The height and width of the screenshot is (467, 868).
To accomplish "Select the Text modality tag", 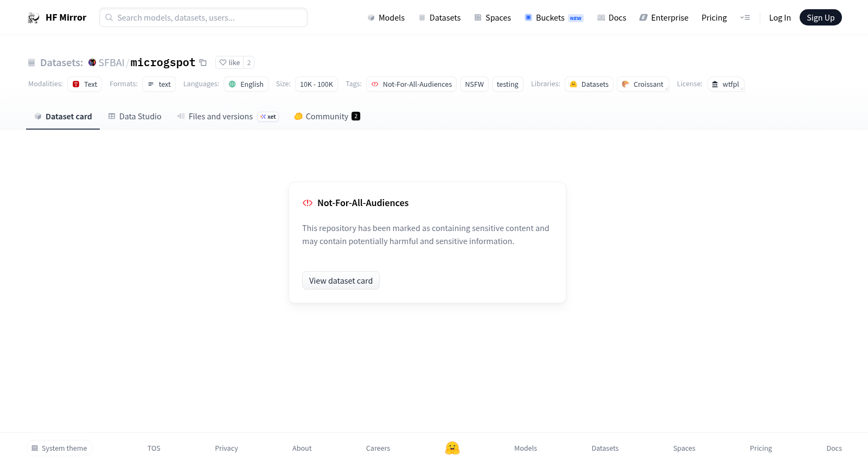I will click(x=85, y=84).
